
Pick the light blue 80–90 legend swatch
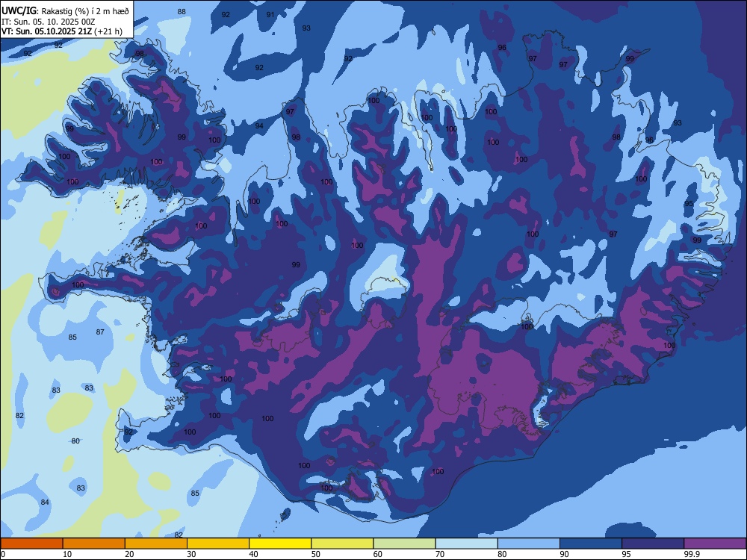[x=529, y=544]
